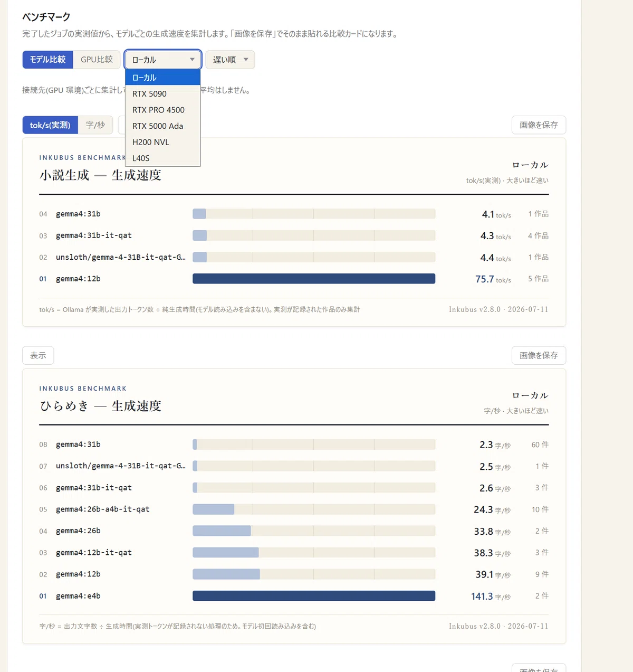Click gemma4:31b-it-qat in the ひらめき card
The width and height of the screenshot is (633, 672).
(94, 488)
